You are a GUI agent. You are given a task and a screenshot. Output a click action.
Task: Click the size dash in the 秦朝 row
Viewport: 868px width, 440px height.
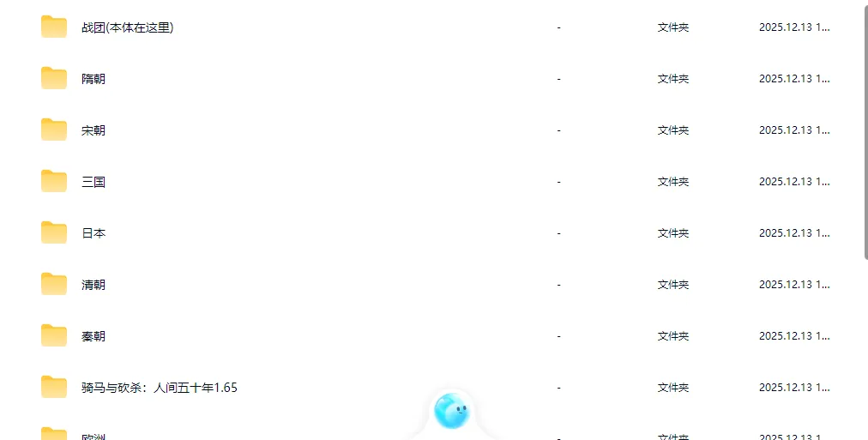point(558,336)
